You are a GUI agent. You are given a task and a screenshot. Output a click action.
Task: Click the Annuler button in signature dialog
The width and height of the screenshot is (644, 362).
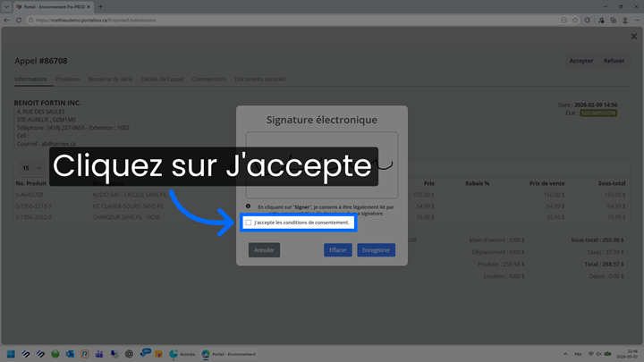264,250
